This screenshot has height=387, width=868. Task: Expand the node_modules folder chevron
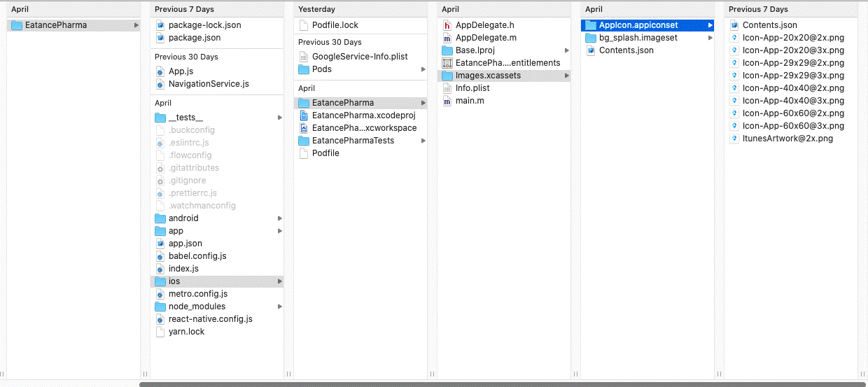[280, 307]
